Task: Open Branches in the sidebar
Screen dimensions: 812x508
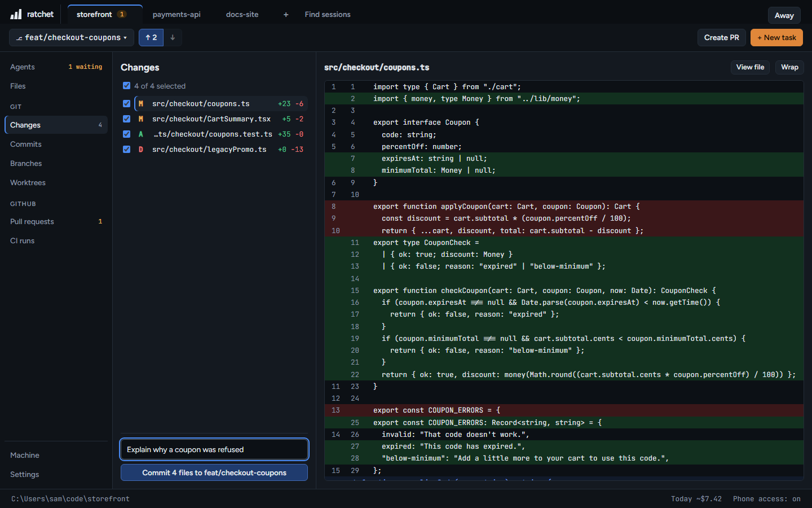Action: click(56, 163)
